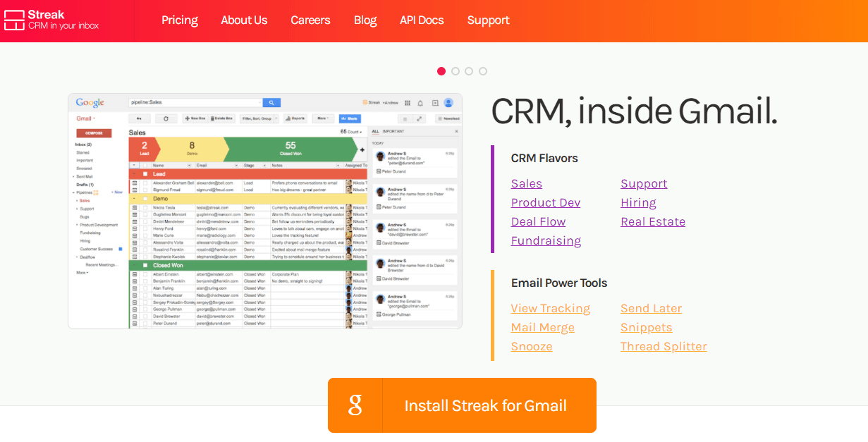Follow the Snooze link
Viewport: 868px width, 442px height.
(532, 347)
